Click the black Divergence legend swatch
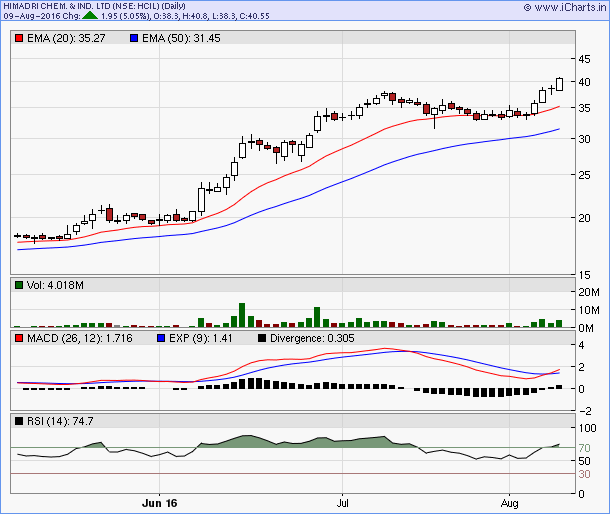The height and width of the screenshot is (514, 610). coord(262,338)
